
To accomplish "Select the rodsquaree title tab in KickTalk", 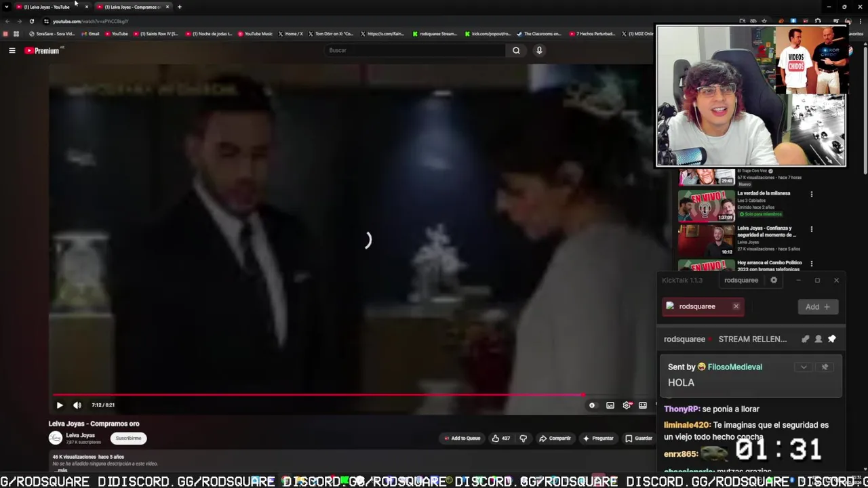I will click(741, 280).
